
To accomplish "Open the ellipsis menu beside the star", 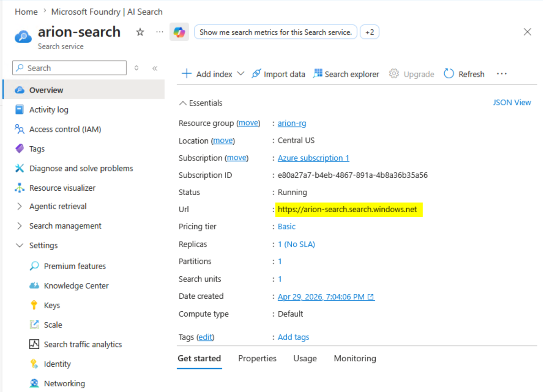I will 160,32.
